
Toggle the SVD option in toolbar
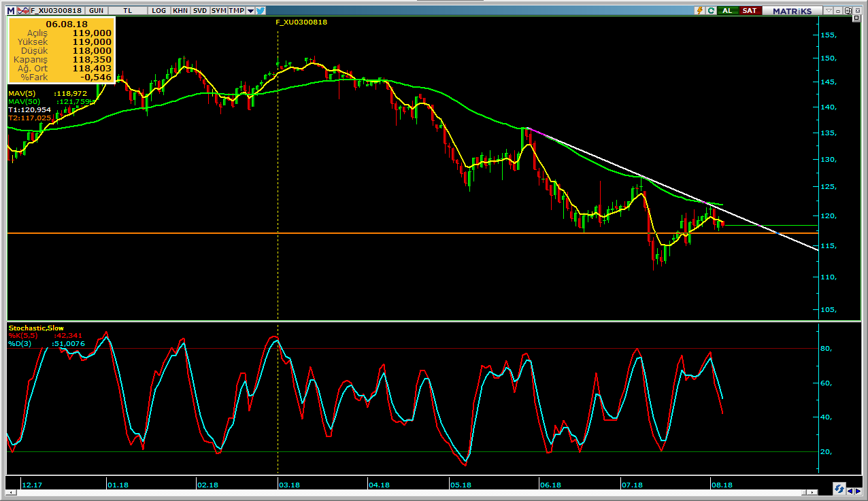[199, 11]
